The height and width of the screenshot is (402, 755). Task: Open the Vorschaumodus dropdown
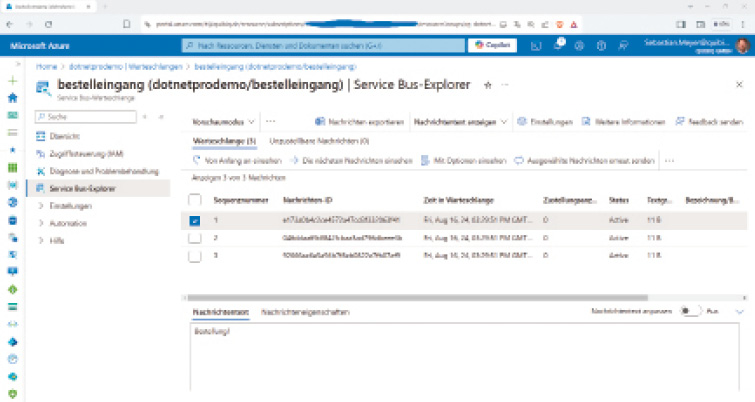[x=223, y=122]
